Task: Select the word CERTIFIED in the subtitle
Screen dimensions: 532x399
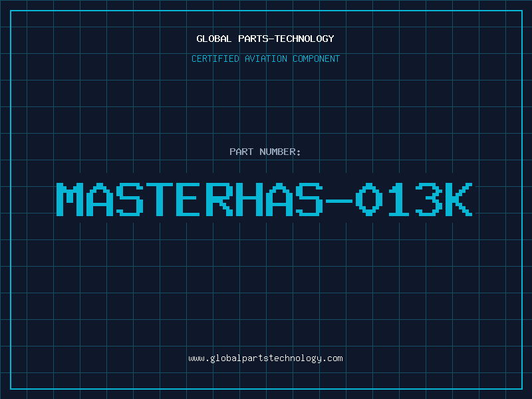Action: coord(215,59)
